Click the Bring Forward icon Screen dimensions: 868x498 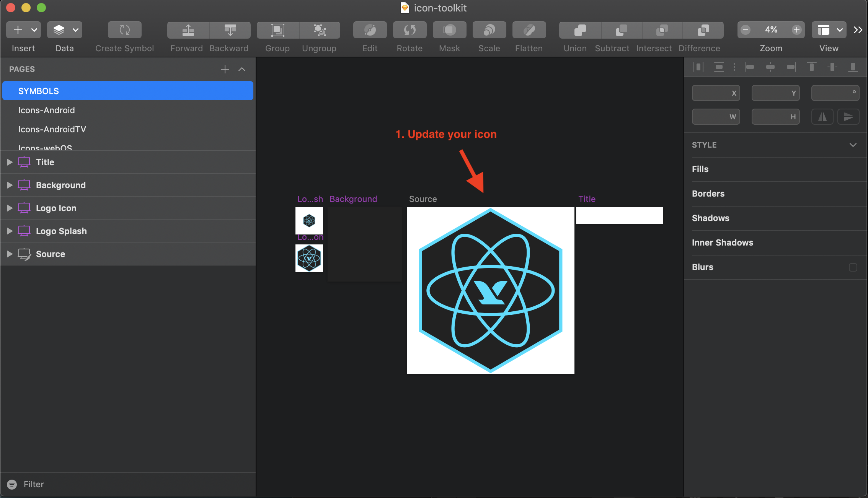click(x=188, y=30)
